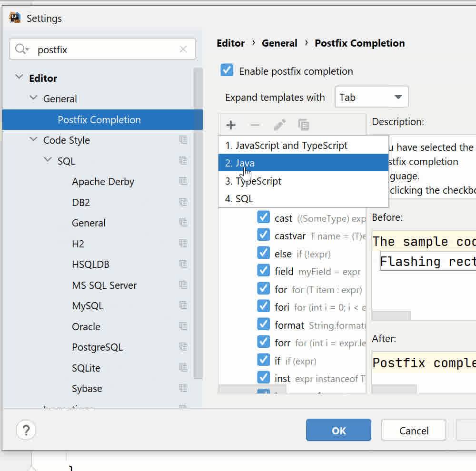The height and width of the screenshot is (471, 476).
Task: Click the After sample horizontal scrollbar
Action: pos(394,389)
